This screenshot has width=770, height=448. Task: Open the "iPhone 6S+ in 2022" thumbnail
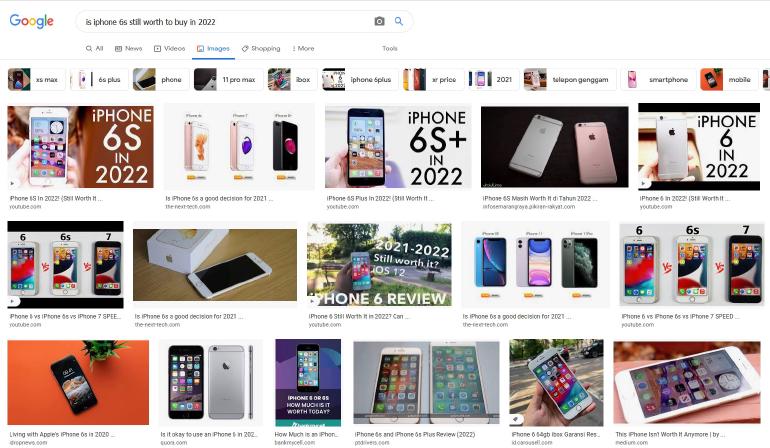click(398, 147)
